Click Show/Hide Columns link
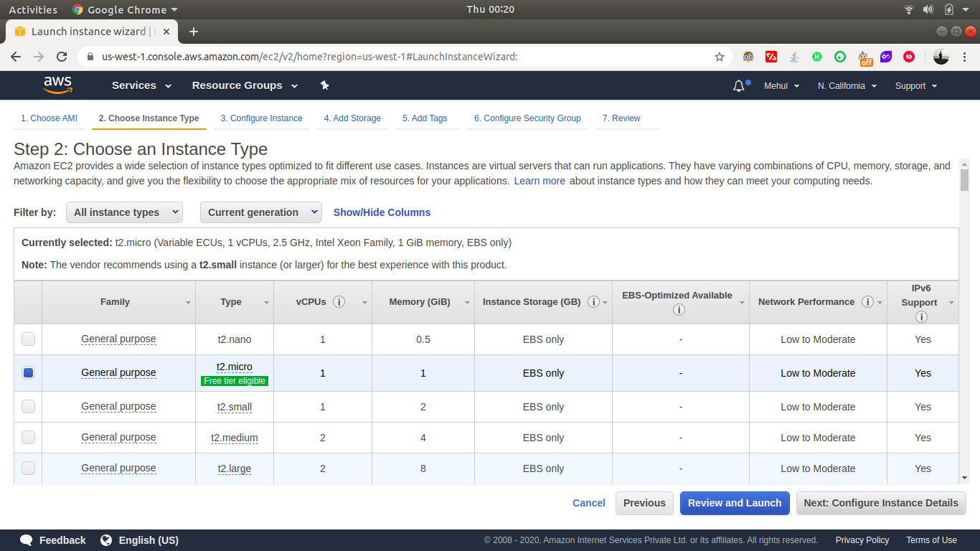Image resolution: width=980 pixels, height=551 pixels. coord(382,212)
